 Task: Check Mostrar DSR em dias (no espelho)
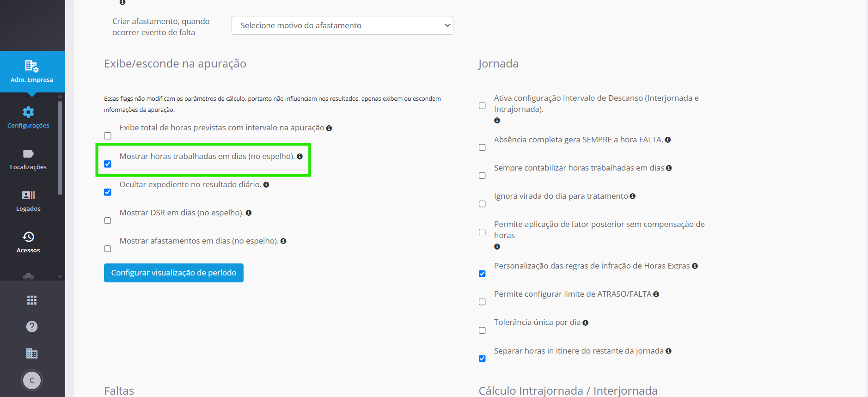[x=108, y=221]
